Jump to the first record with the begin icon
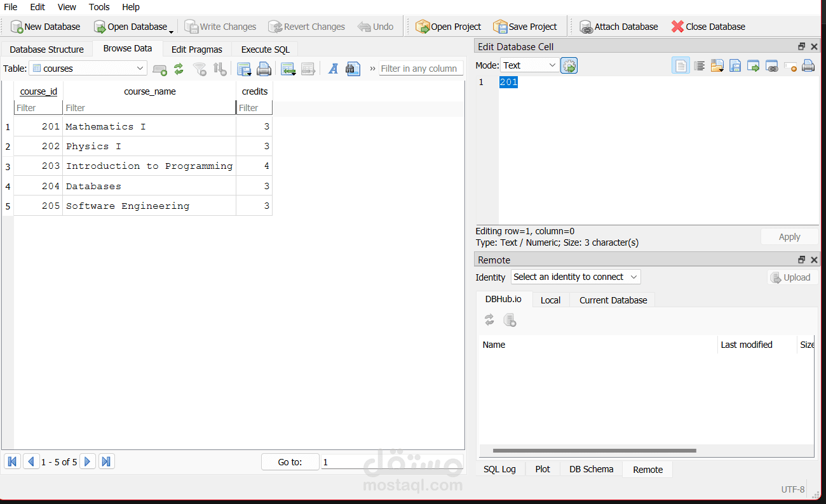Image resolution: width=826 pixels, height=504 pixels. 12,461
